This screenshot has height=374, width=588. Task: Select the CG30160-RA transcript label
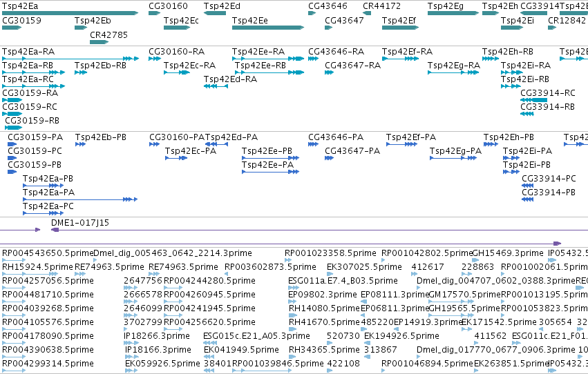tap(177, 51)
